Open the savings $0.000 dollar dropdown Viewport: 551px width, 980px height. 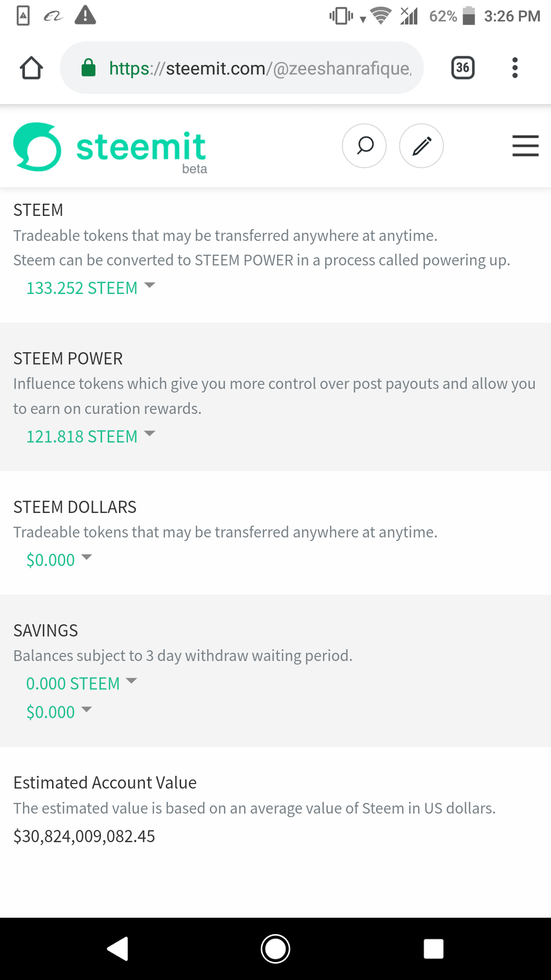click(x=59, y=712)
